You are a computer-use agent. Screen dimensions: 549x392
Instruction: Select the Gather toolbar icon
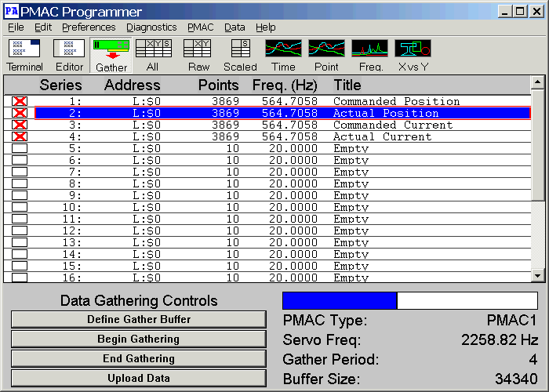pos(111,54)
